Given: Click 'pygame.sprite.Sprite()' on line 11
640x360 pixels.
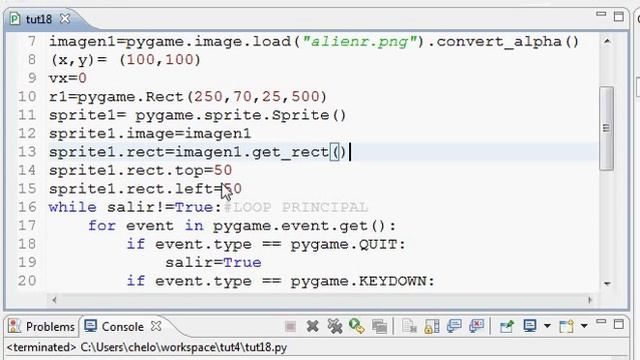Looking at the screenshot, I should point(240,116).
